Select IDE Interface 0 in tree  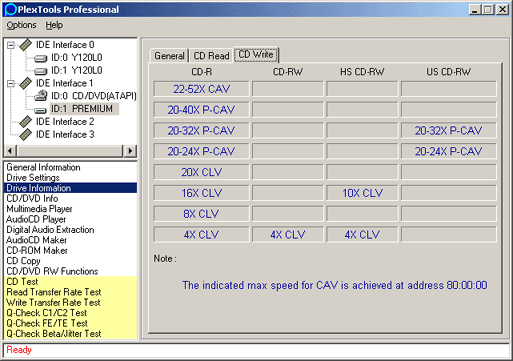(x=65, y=45)
